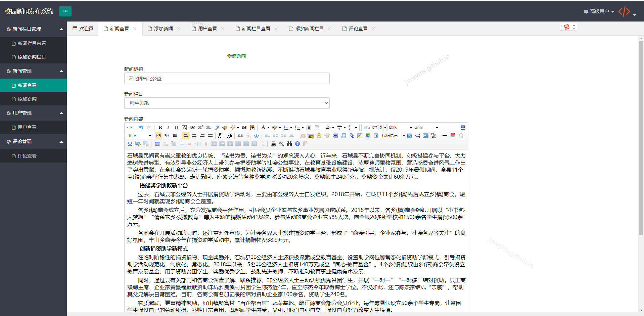The image size is (644, 316).
Task: Open find and replace binoculars
Action: 289,144
